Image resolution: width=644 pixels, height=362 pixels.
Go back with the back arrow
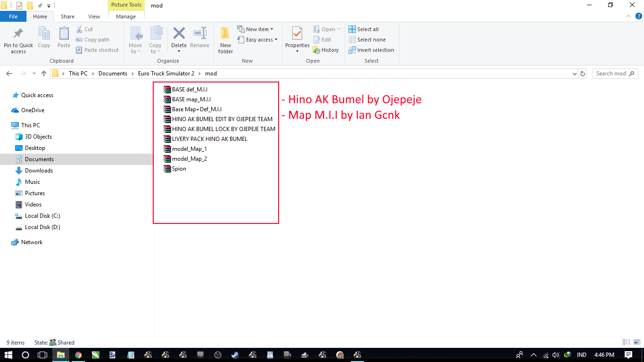(x=9, y=74)
